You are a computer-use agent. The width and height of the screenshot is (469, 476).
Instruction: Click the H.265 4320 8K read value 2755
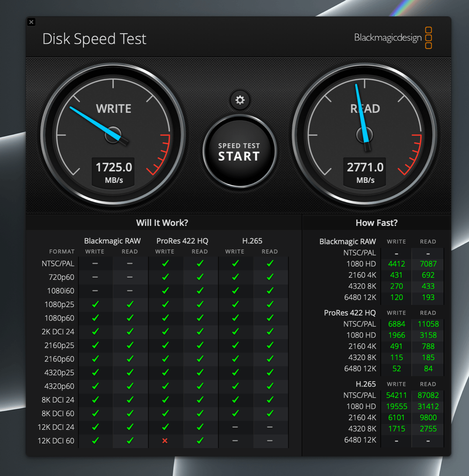[x=428, y=429]
